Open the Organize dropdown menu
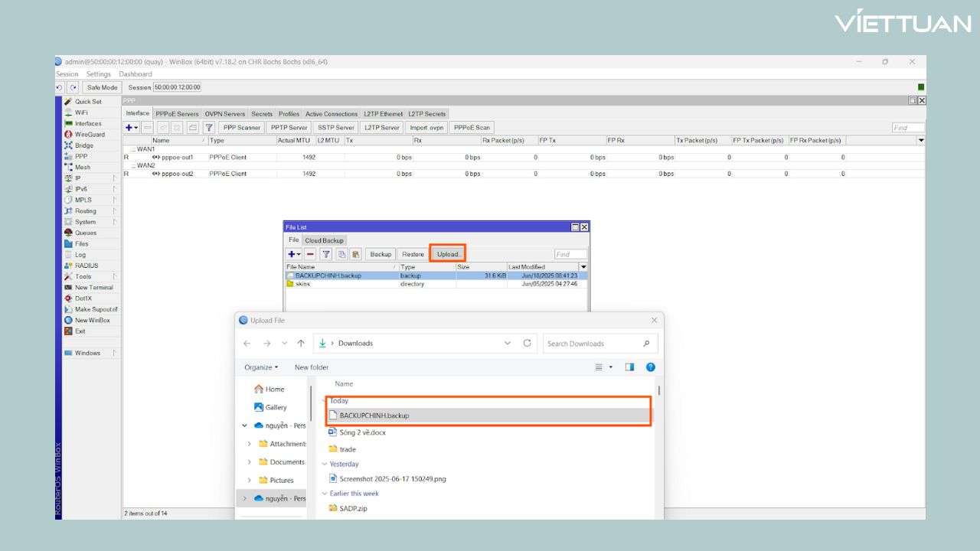The width and height of the screenshot is (980, 551). (x=261, y=367)
